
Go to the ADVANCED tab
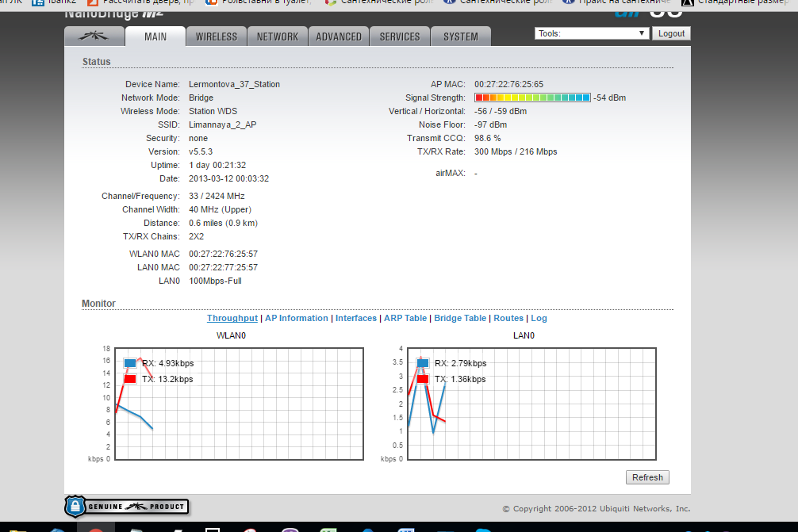[339, 36]
